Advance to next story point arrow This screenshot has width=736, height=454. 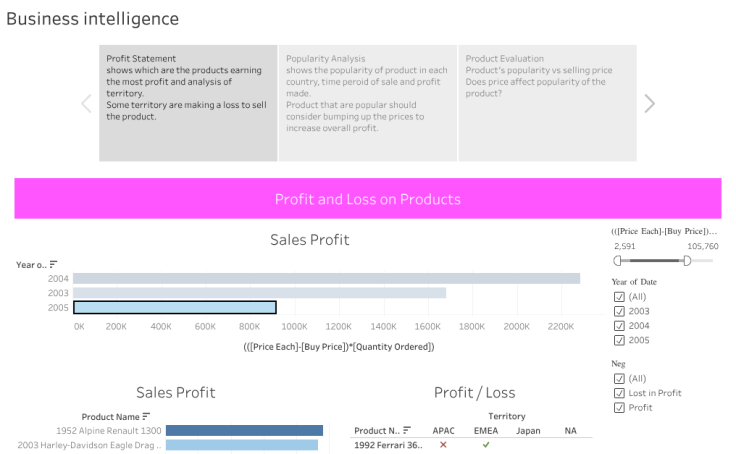tap(649, 103)
